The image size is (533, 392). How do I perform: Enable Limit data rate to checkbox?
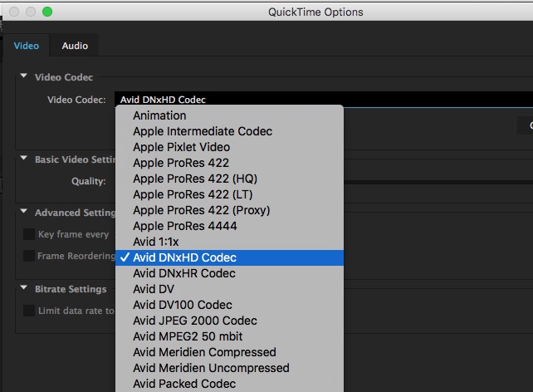[29, 311]
